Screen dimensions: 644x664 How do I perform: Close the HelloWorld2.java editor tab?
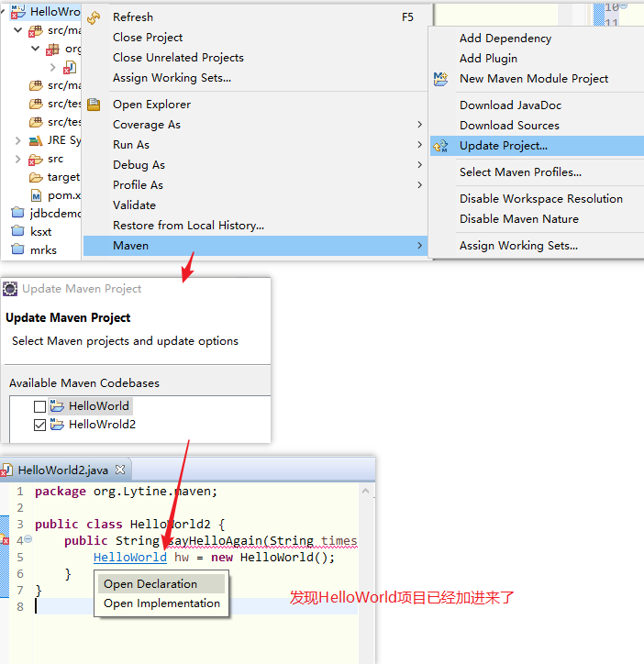120,470
